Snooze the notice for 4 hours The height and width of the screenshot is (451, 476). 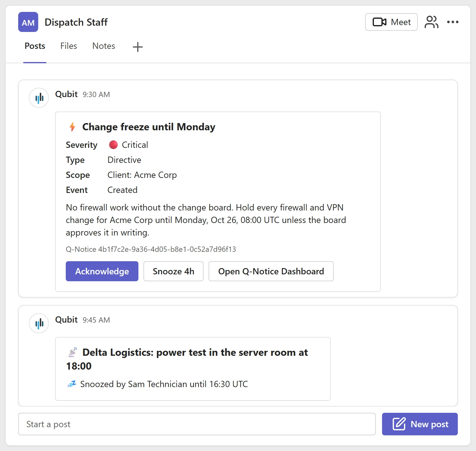pos(173,271)
